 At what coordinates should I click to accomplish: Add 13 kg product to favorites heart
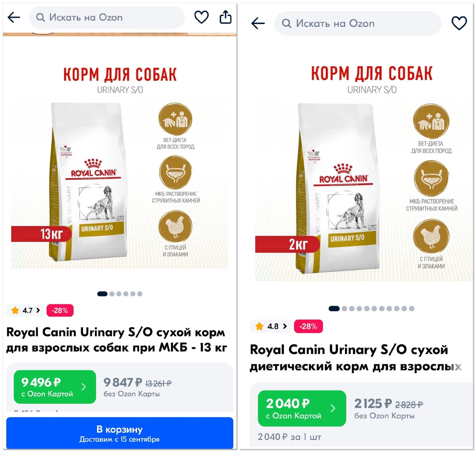point(202,17)
